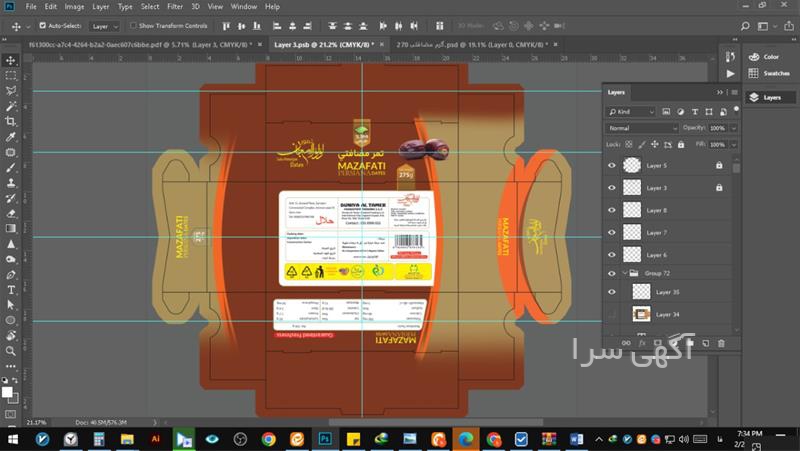Click the zoom percentage 21.17% field

coord(36,422)
